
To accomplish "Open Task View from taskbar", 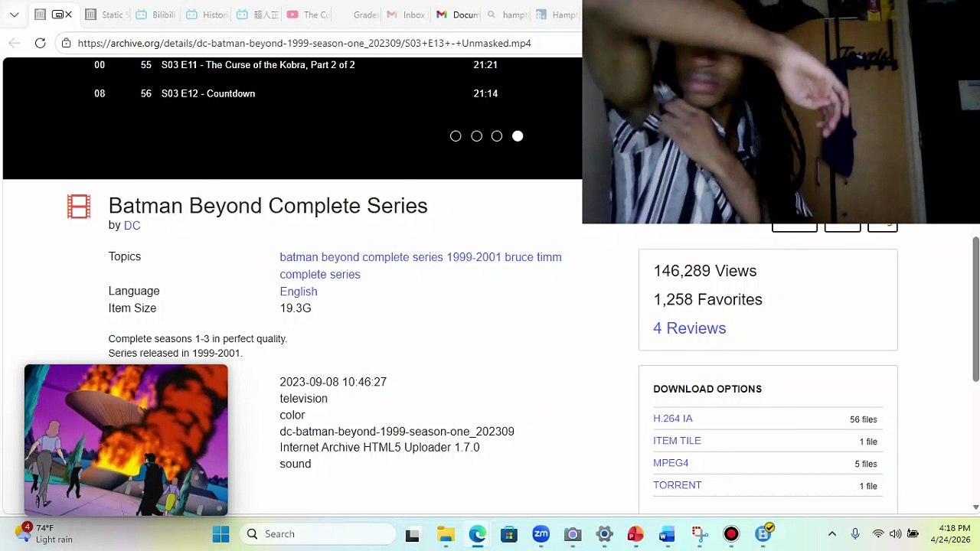I will (x=413, y=534).
